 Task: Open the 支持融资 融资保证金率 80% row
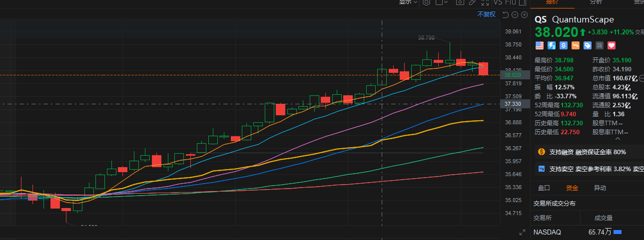pyautogui.click(x=589, y=152)
